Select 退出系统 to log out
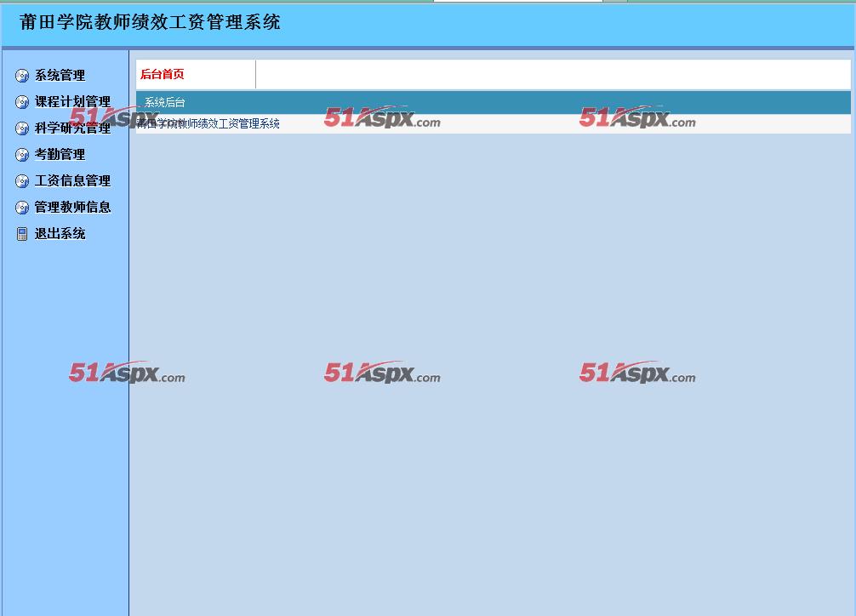856x616 pixels. click(x=60, y=234)
